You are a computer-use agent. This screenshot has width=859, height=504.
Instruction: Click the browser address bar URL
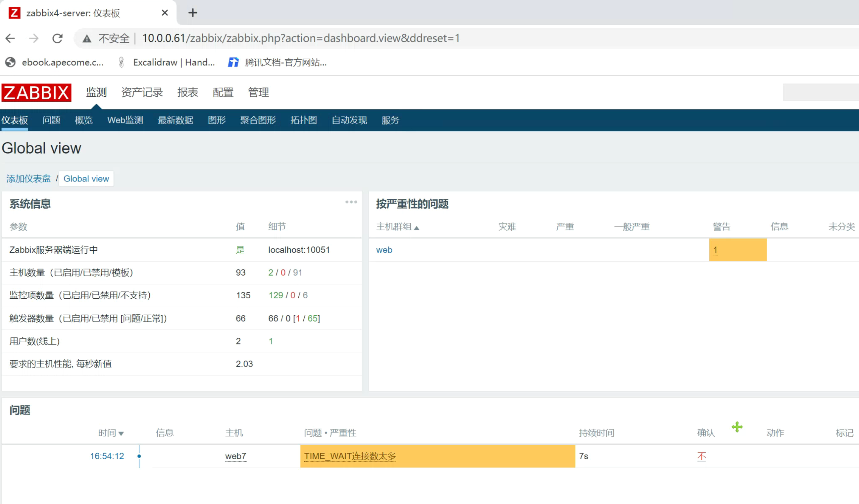point(301,38)
